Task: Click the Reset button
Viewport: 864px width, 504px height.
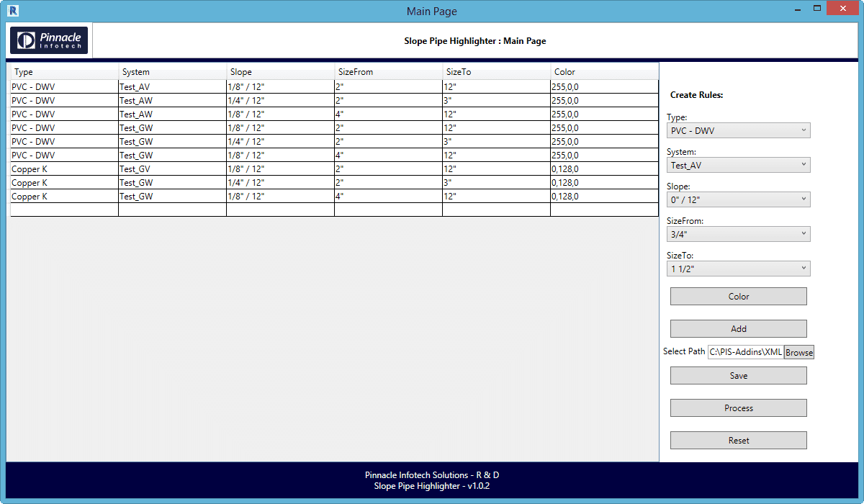Action: click(738, 440)
